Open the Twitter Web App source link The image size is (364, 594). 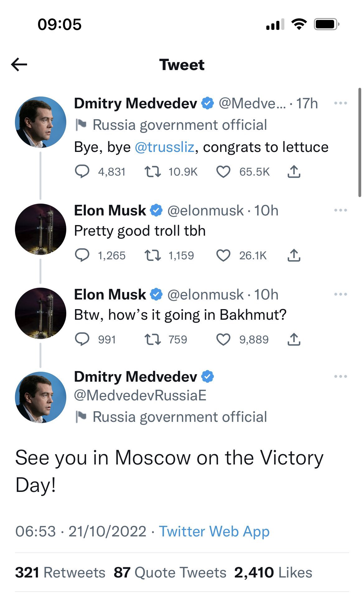coord(214,531)
